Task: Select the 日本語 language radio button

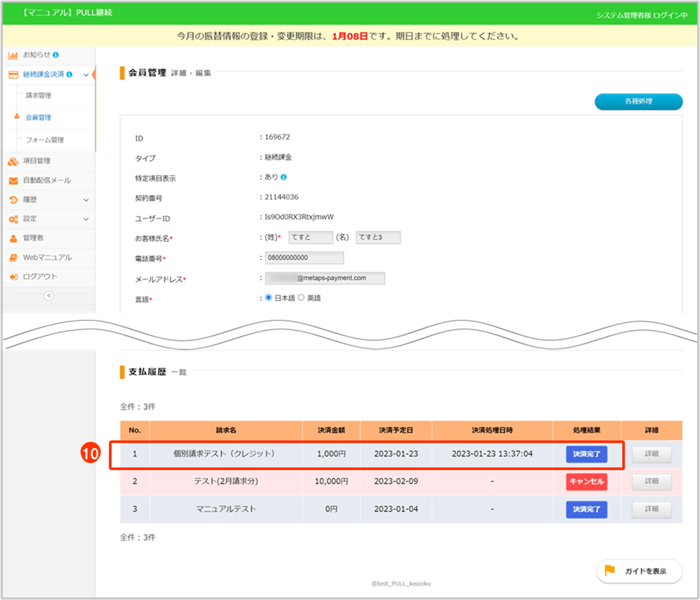Action: click(x=269, y=298)
